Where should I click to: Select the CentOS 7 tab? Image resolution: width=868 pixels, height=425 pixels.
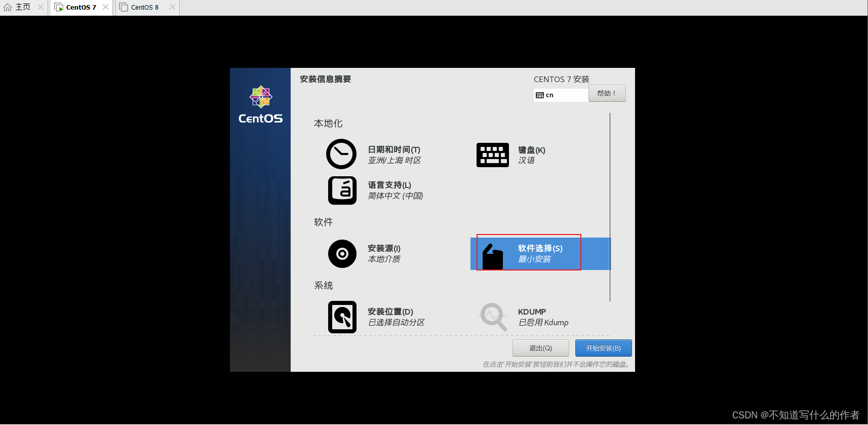click(x=81, y=8)
